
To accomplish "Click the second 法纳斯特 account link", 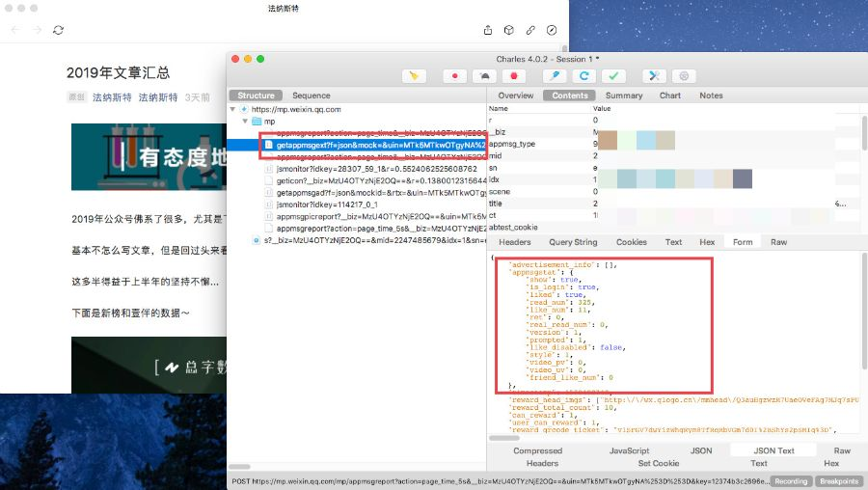I will tap(158, 97).
